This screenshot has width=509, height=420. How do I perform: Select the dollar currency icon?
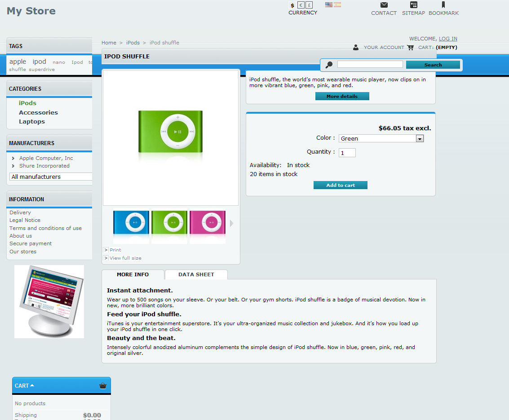(x=292, y=5)
